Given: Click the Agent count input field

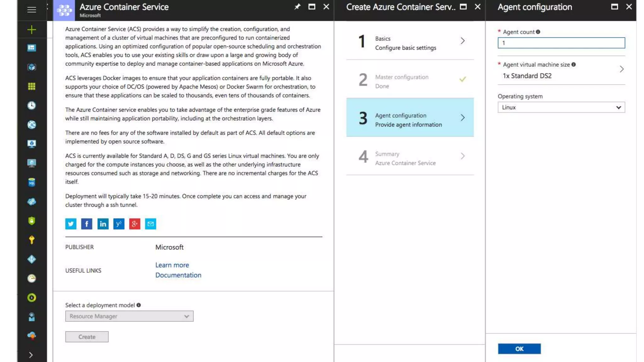Looking at the screenshot, I should tap(561, 43).
